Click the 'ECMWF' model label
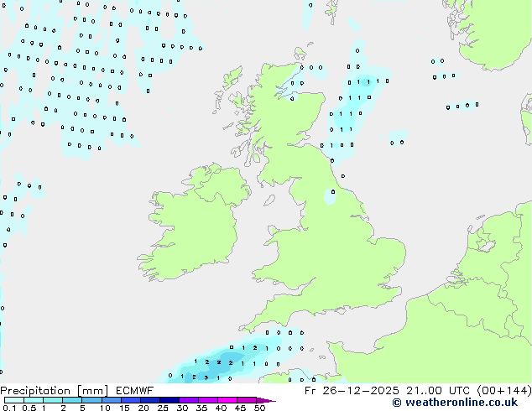Viewport: 532px width, 411px height. [x=135, y=391]
